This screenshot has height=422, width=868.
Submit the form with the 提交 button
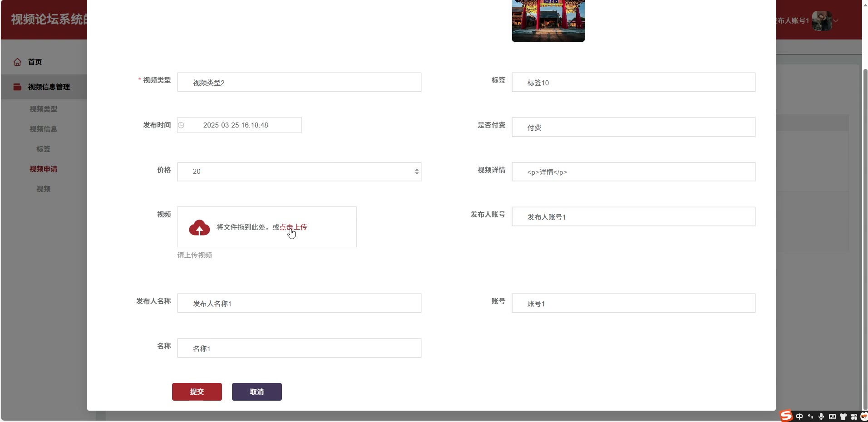[x=197, y=392]
